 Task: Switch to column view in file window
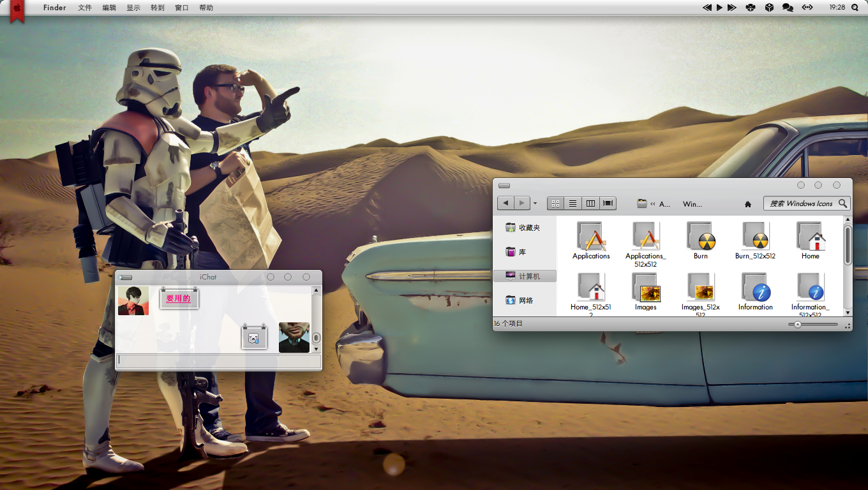(x=590, y=204)
